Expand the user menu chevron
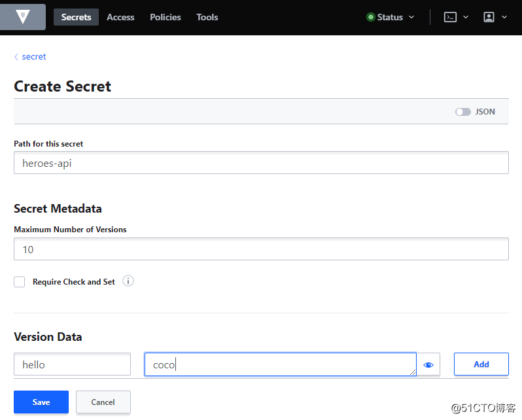Image resolution: width=522 pixels, height=420 pixels. click(x=504, y=17)
